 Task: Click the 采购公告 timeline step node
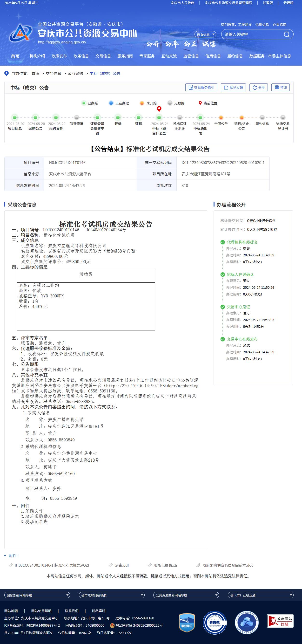[35, 117]
